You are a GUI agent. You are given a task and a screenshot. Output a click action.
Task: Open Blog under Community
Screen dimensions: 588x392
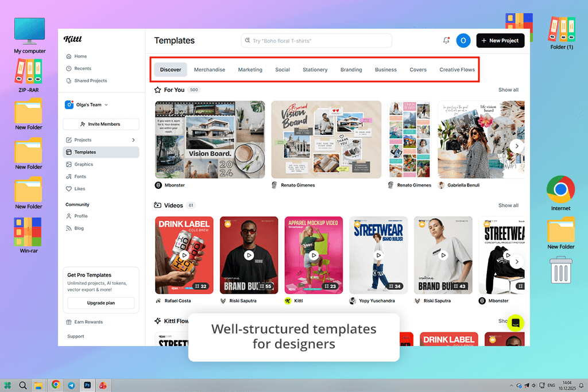(75, 228)
